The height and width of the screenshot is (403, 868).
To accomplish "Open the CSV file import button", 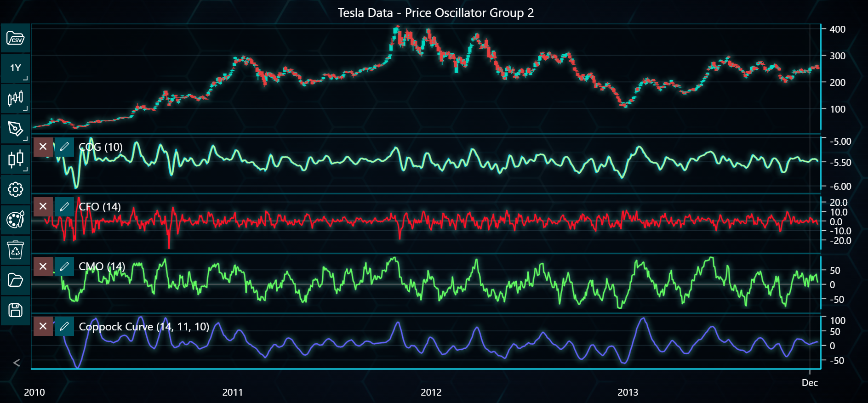I will click(15, 38).
